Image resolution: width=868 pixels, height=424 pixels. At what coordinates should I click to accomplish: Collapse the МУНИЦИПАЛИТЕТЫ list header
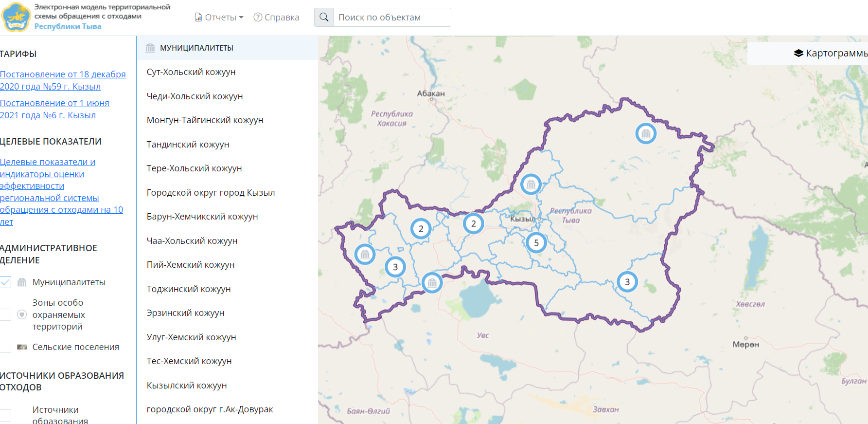196,48
